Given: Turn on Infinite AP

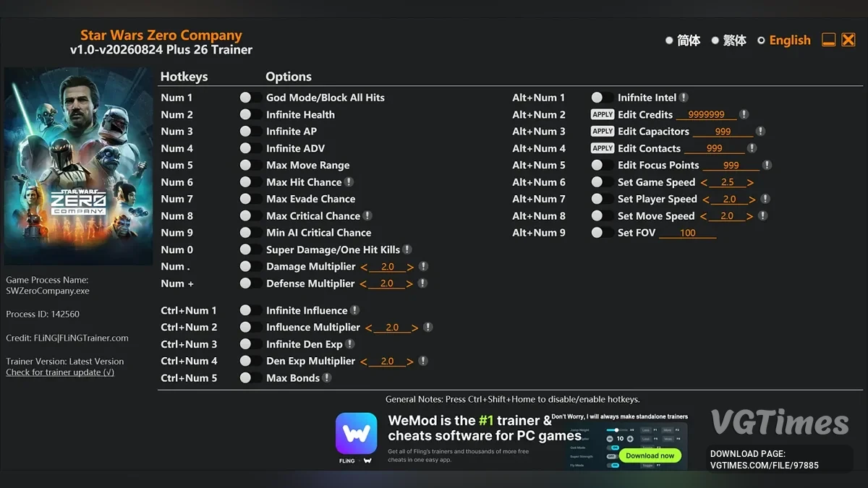Looking at the screenshot, I should pos(251,132).
